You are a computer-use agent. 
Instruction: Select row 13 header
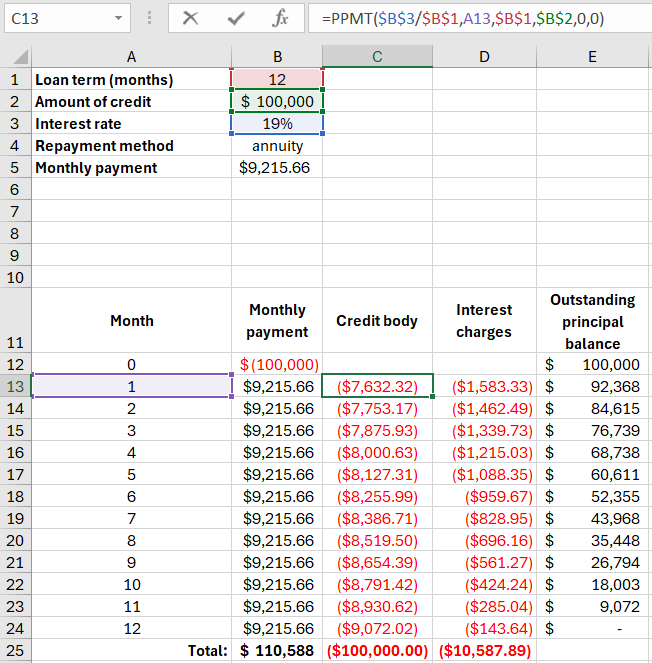coord(15,386)
